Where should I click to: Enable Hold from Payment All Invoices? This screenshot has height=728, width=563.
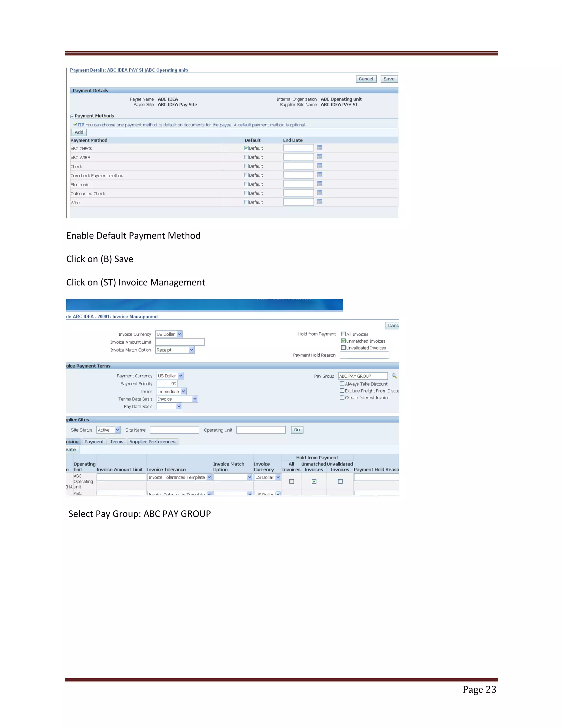(x=343, y=334)
